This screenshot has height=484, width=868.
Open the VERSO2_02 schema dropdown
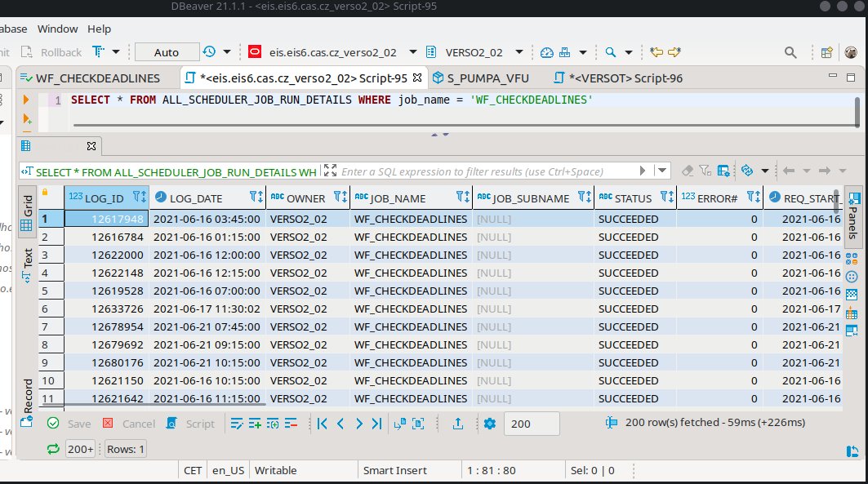click(514, 51)
